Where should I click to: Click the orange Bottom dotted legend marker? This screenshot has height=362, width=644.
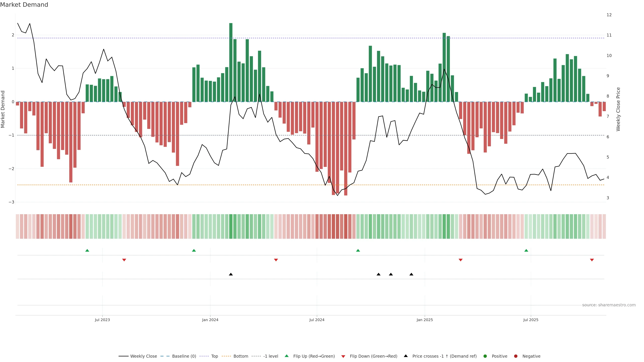(x=227, y=356)
